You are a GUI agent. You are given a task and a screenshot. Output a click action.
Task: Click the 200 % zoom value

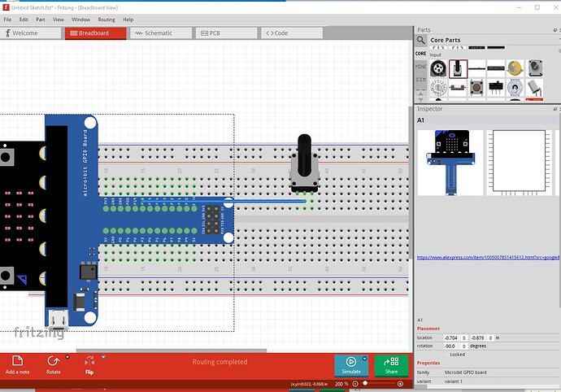pyautogui.click(x=341, y=384)
